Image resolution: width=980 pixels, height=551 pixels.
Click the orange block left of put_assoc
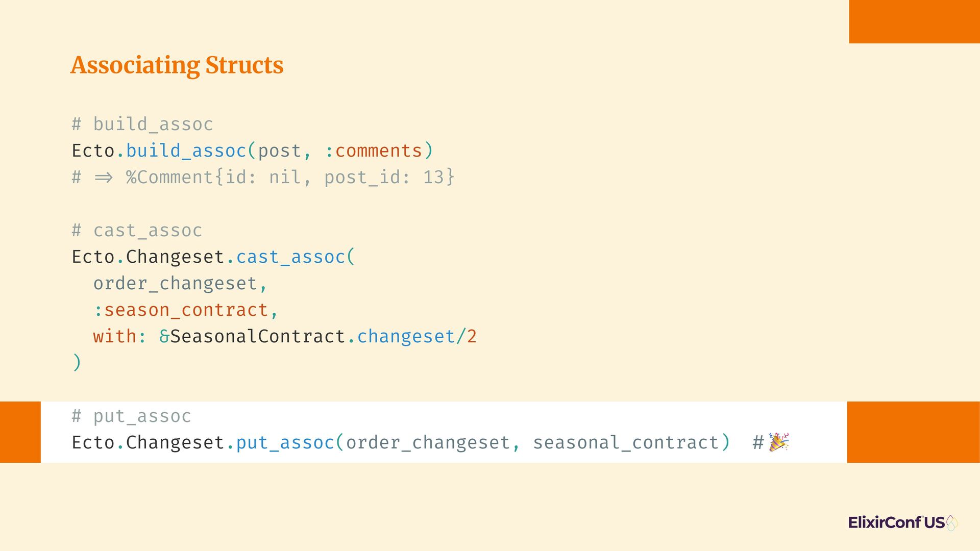click(20, 432)
